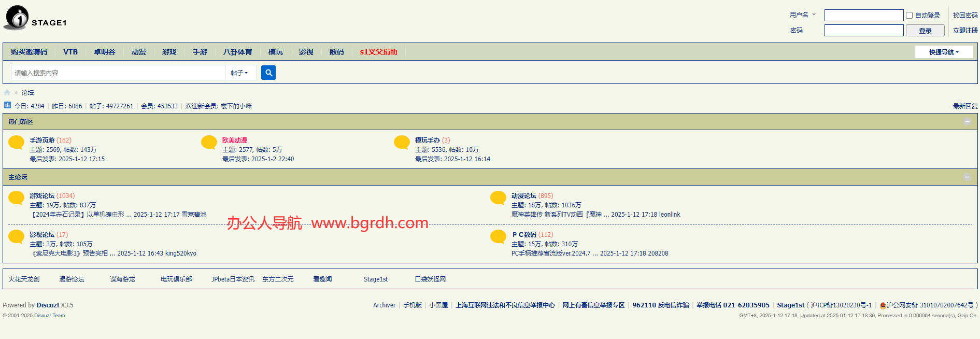Click the search content input field
Image resolution: width=980 pixels, height=339 pixels.
point(118,73)
